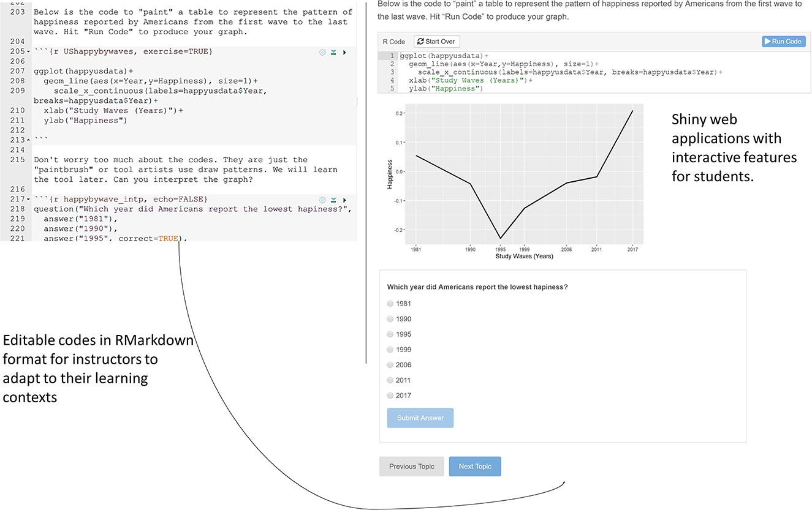
Task: Click line 207 ggplot(happyusdata) in RMarkdown editor
Action: click(x=84, y=72)
